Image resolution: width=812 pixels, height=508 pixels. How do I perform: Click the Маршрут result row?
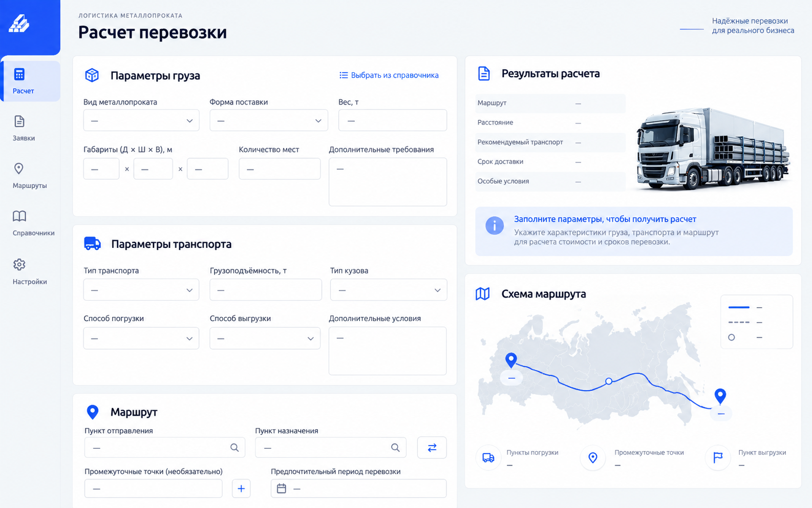pyautogui.click(x=550, y=103)
